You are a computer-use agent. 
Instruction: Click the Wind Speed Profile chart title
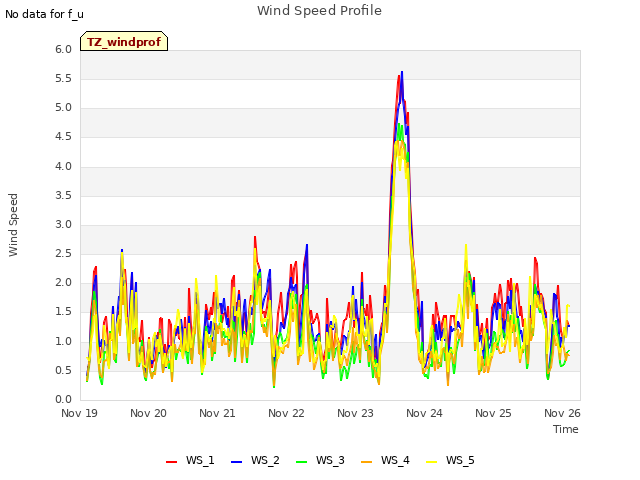pyautogui.click(x=319, y=11)
